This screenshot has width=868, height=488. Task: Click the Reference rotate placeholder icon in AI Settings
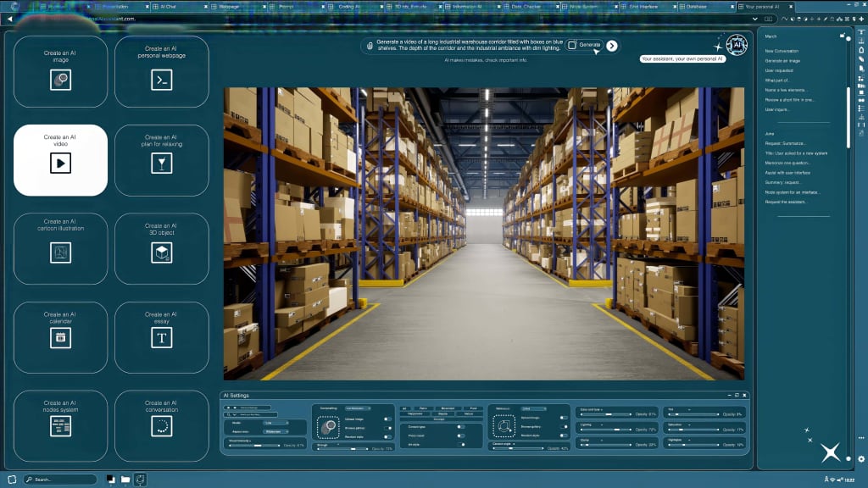[x=504, y=427]
